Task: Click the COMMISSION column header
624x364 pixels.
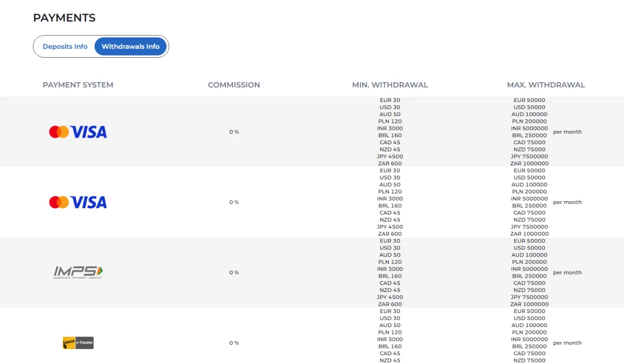Action: (234, 85)
